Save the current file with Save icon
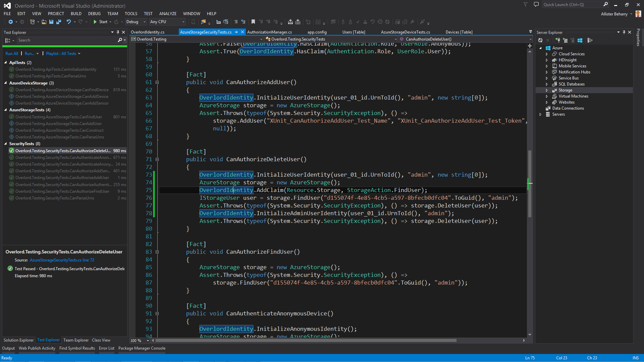This screenshot has height=362, width=644. pos(51,22)
